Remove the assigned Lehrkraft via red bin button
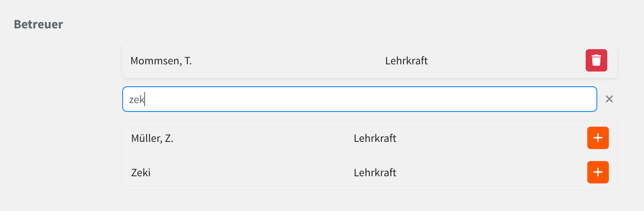 596,60
